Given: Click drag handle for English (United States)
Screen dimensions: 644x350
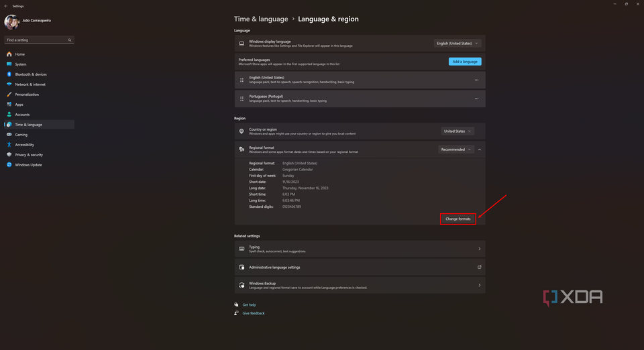Looking at the screenshot, I should coord(241,80).
